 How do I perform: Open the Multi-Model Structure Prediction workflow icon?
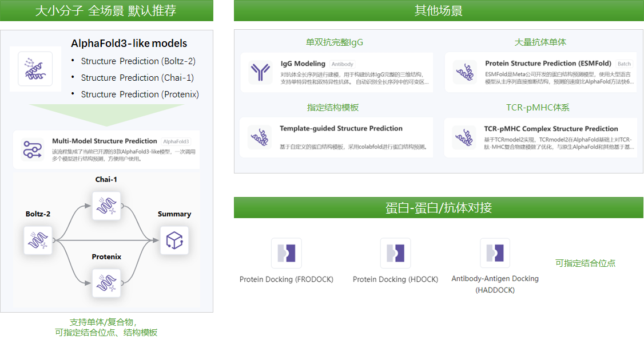point(33,149)
